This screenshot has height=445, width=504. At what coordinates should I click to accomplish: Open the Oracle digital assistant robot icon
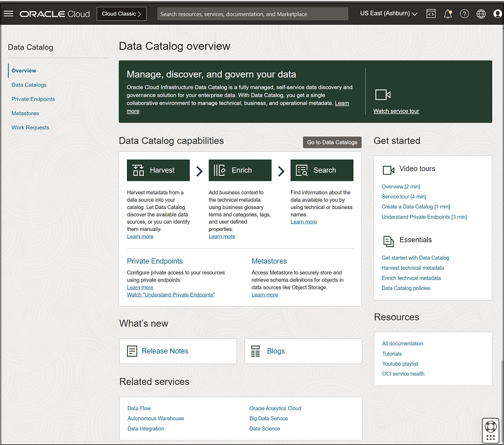(x=490, y=429)
